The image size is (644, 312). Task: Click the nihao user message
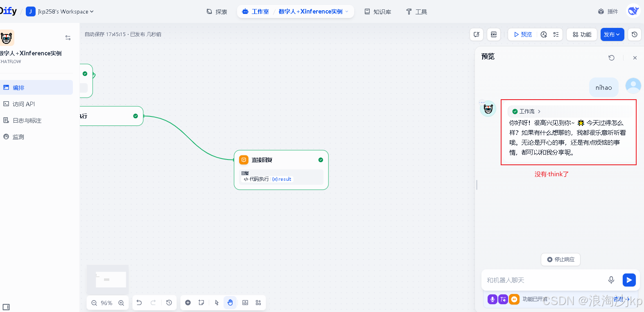[x=604, y=87]
